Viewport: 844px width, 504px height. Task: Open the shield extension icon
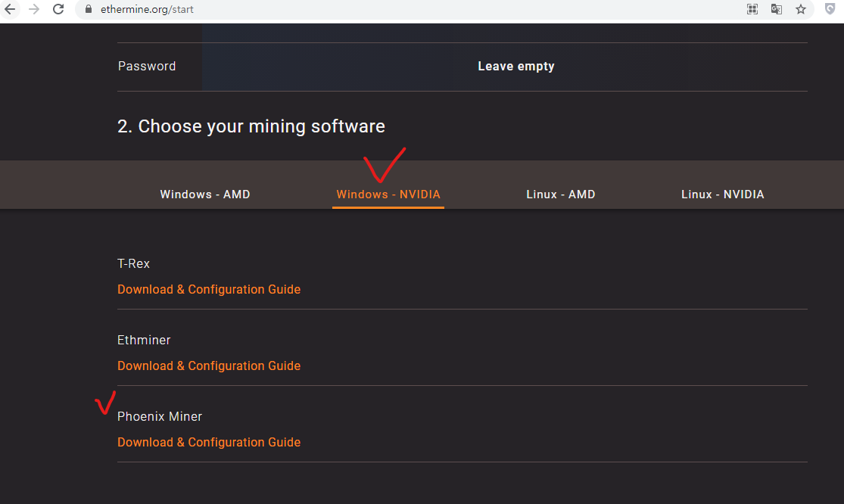[830, 9]
